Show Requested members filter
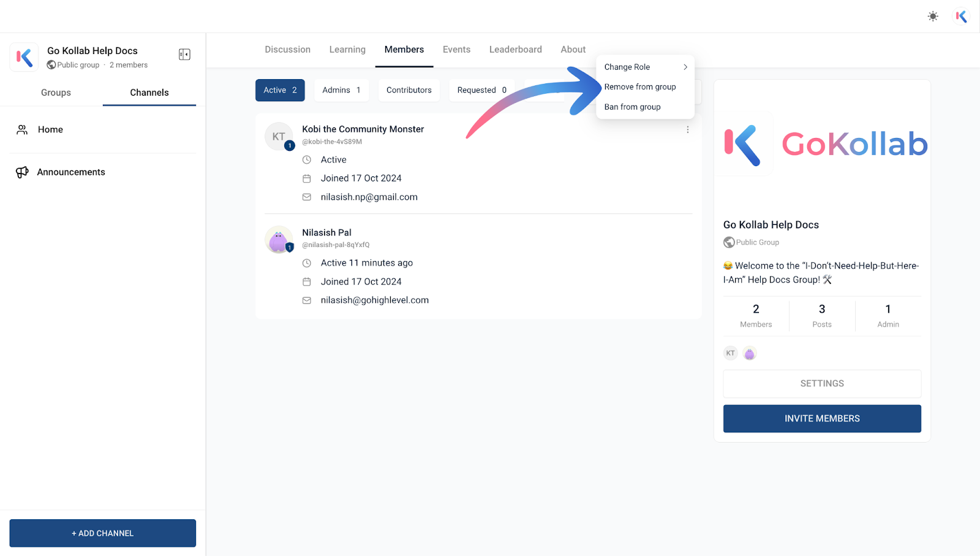 tap(482, 90)
